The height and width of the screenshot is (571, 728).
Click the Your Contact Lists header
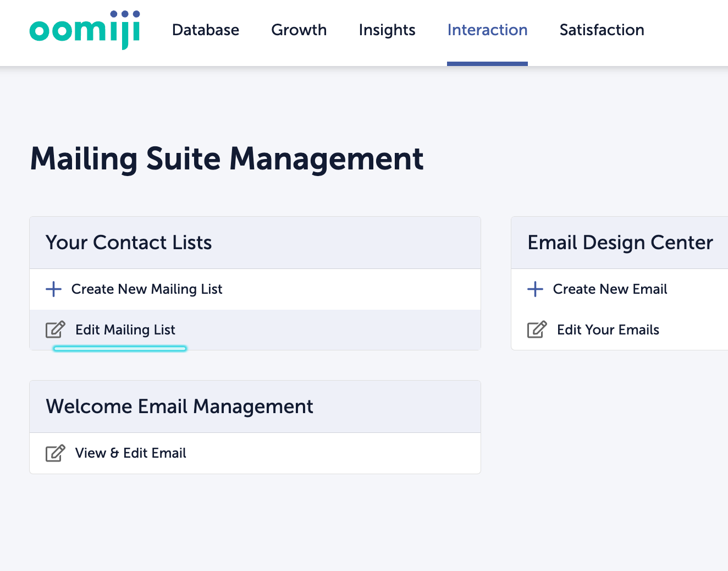click(255, 243)
